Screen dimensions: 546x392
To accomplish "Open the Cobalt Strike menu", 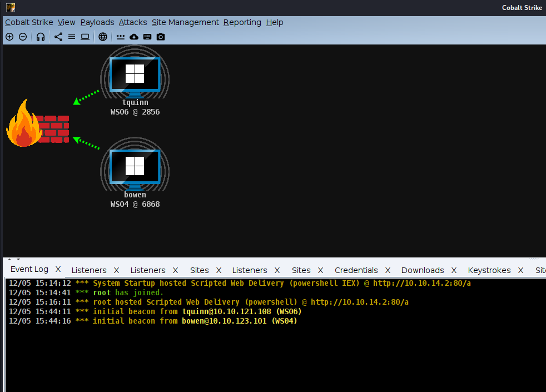I will tap(29, 22).
